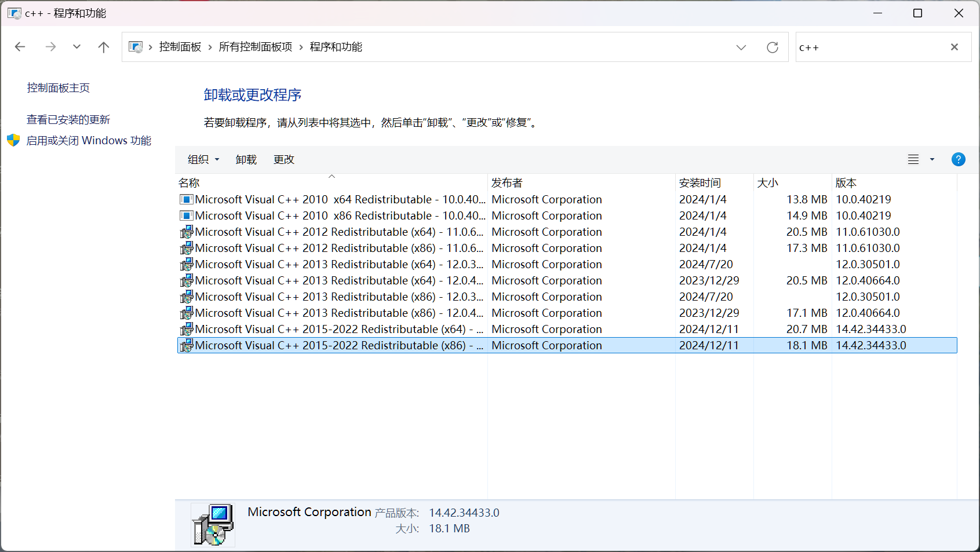This screenshot has width=980, height=552.
Task: Click icon of Visual C++ 2010 x64 entry
Action: pyautogui.click(x=186, y=199)
